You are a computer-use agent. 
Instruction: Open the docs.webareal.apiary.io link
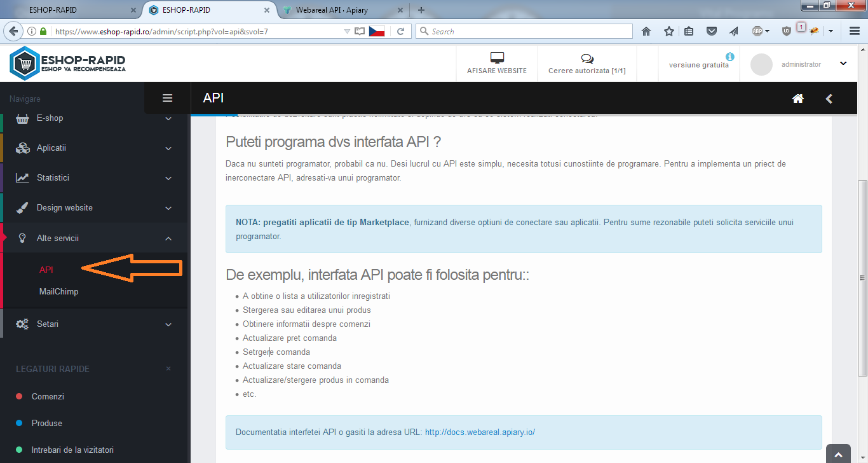coord(480,432)
